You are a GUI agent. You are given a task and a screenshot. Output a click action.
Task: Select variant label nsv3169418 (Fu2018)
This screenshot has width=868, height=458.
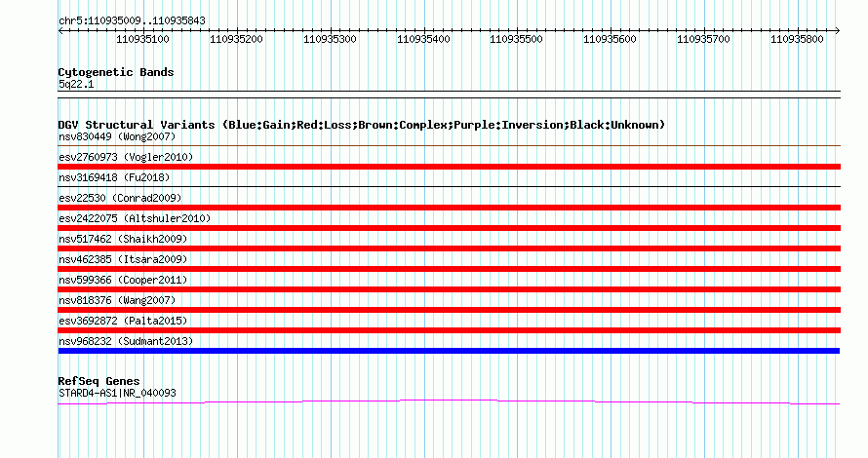114,177
